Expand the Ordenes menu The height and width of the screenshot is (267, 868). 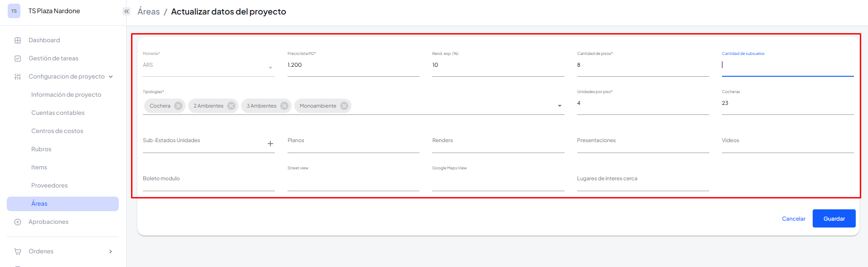[x=111, y=252]
